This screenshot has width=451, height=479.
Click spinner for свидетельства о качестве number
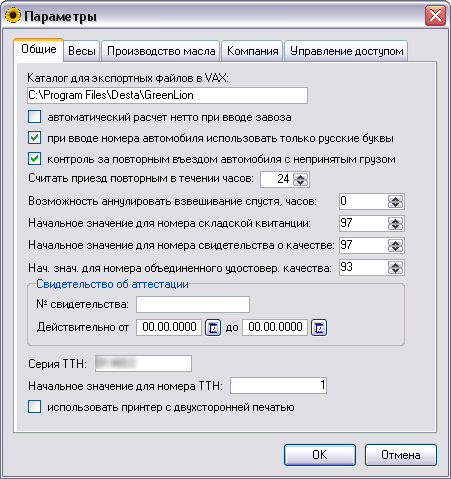tap(396, 245)
